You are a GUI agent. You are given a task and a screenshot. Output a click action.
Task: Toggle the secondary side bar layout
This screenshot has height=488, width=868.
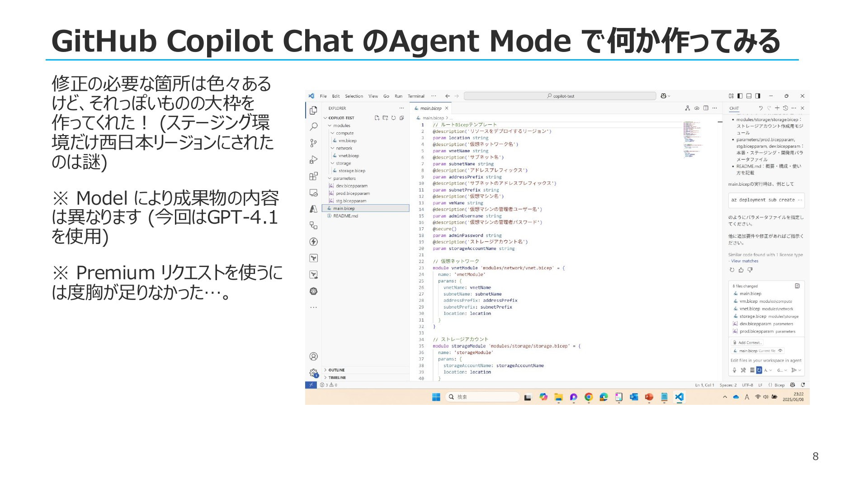[758, 96]
